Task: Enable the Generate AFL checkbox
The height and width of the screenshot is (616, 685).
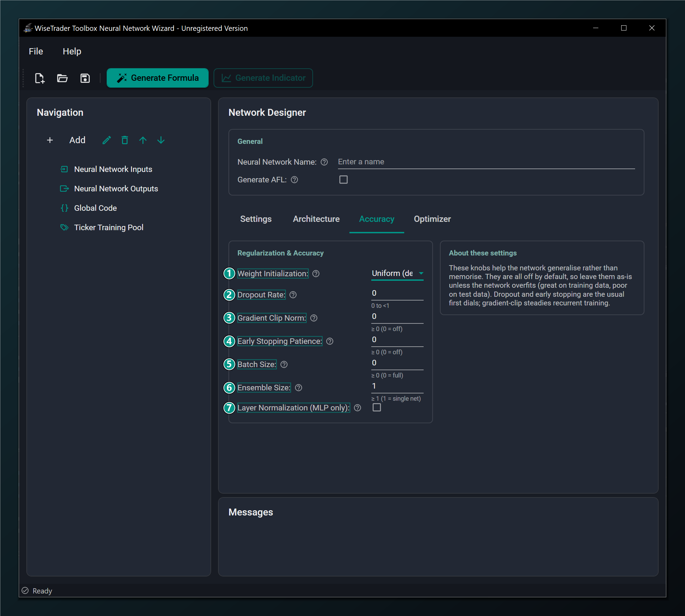Action: 344,180
